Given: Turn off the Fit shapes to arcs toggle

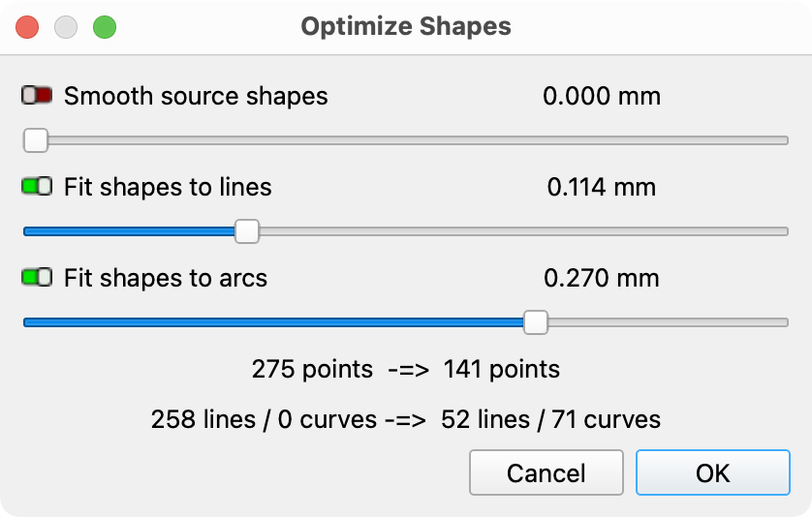Looking at the screenshot, I should pos(37,278).
